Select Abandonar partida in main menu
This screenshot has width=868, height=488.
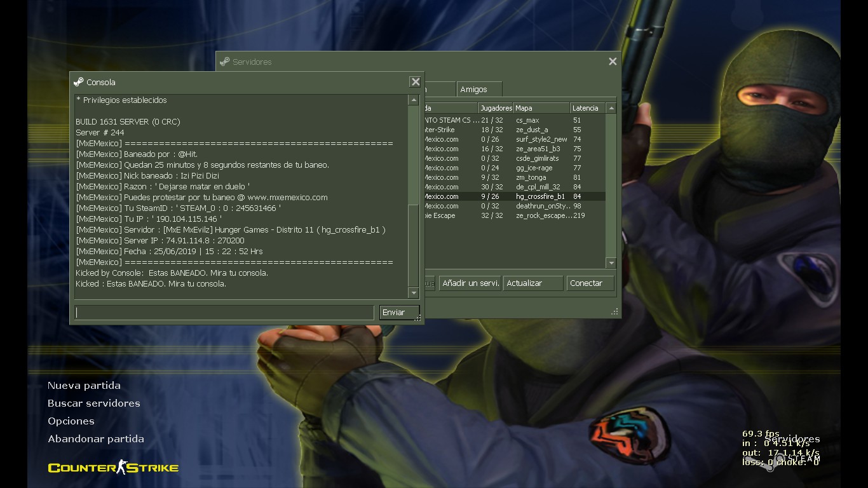(x=96, y=438)
